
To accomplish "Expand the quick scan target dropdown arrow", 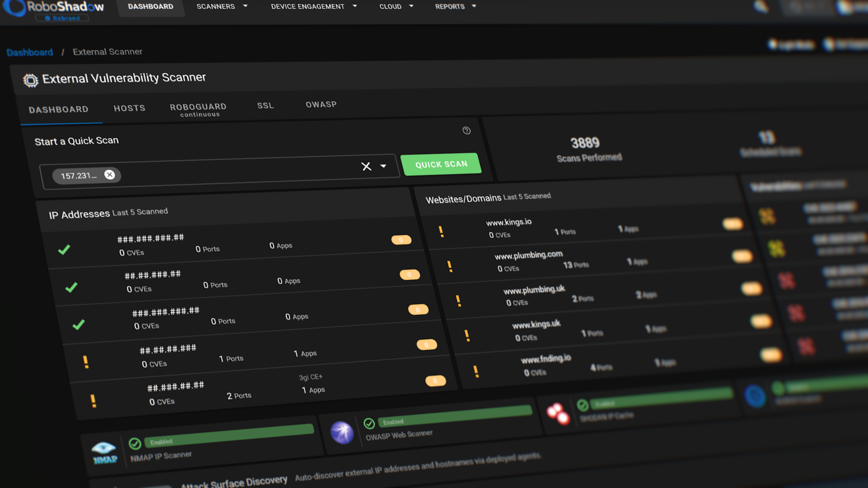I will pyautogui.click(x=383, y=166).
